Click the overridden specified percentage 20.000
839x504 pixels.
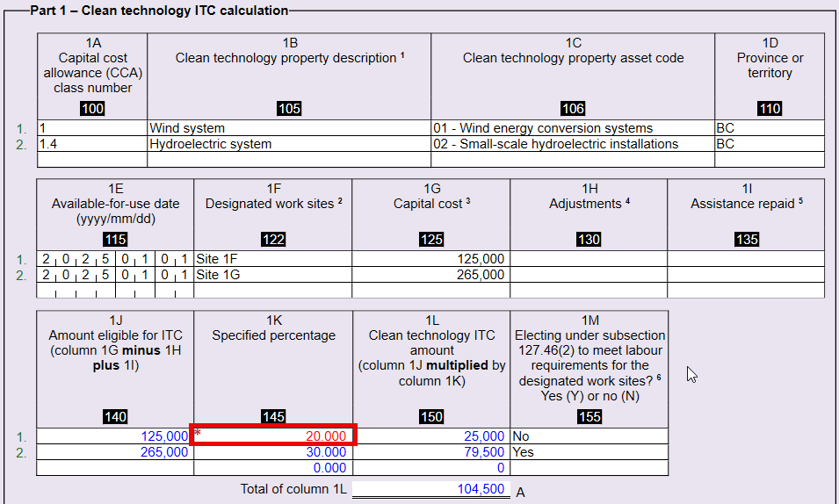click(x=273, y=435)
